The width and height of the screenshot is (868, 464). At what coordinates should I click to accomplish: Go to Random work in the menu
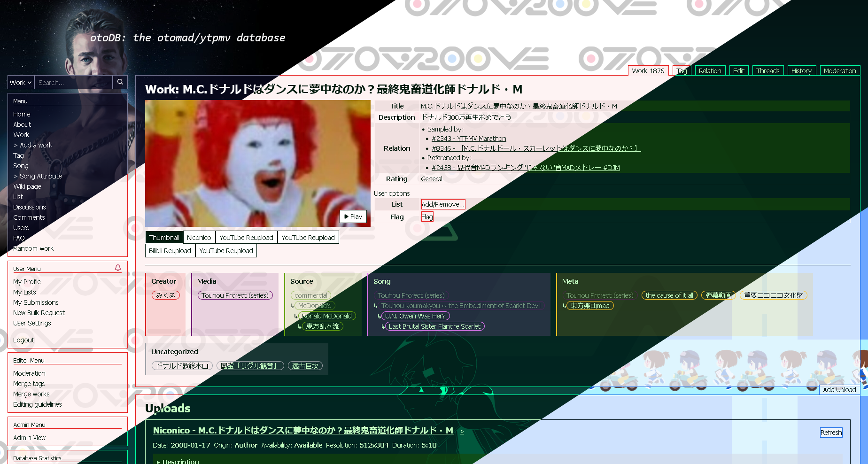[x=33, y=248]
